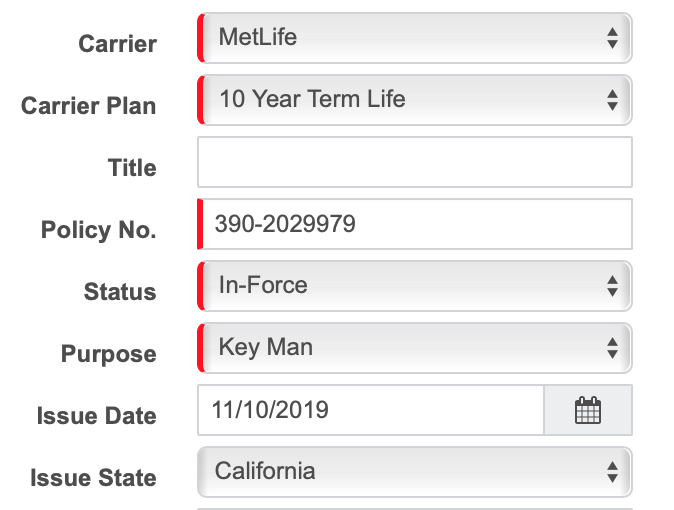
Task: Change the Status from In-Force
Action: tap(415, 286)
